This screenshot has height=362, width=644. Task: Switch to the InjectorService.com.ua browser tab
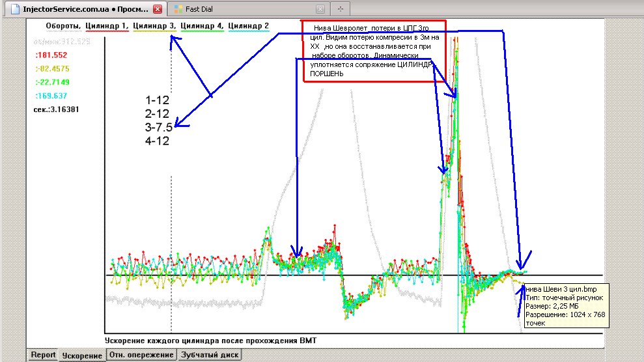[x=86, y=9]
